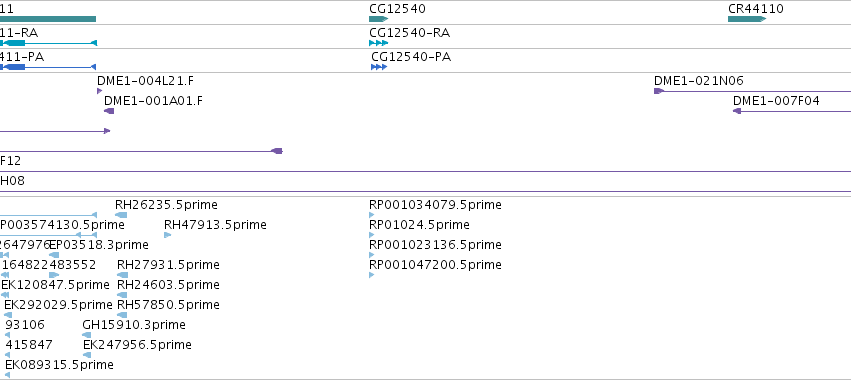
Task: Select the EK247956.5prime EST glyph
Action: 87,355
